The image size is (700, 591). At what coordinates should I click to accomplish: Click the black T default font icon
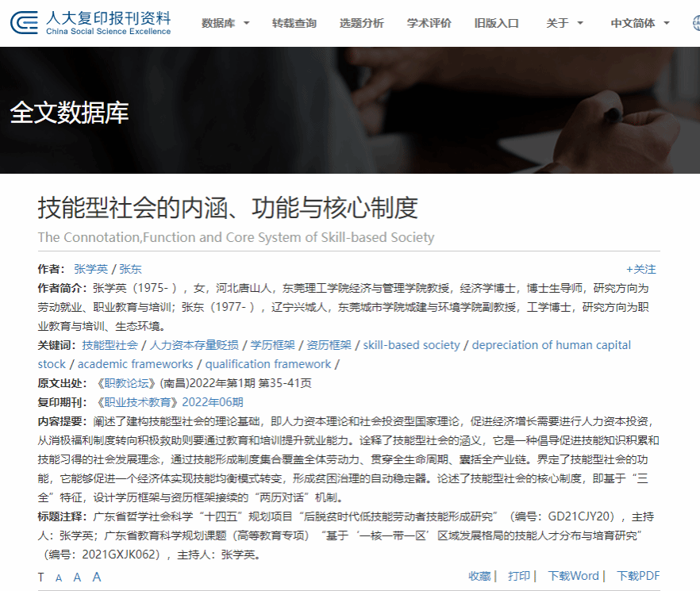click(41, 578)
